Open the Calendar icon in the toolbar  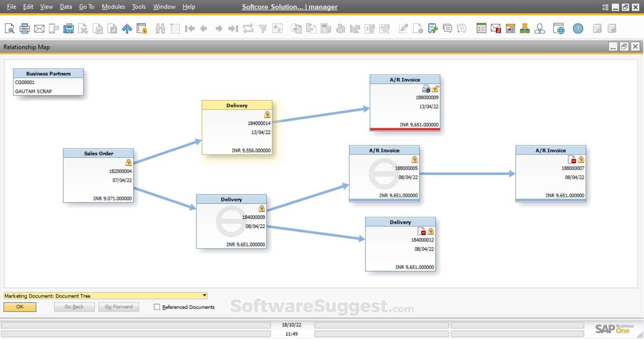[x=510, y=28]
